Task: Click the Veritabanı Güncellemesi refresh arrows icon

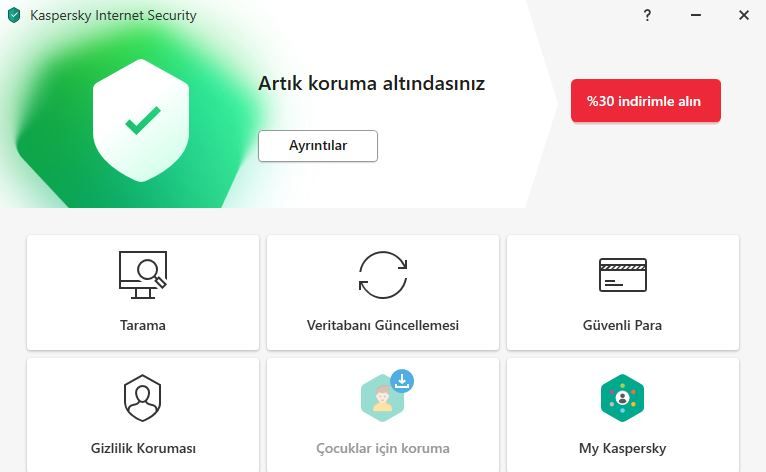Action: 383,275
